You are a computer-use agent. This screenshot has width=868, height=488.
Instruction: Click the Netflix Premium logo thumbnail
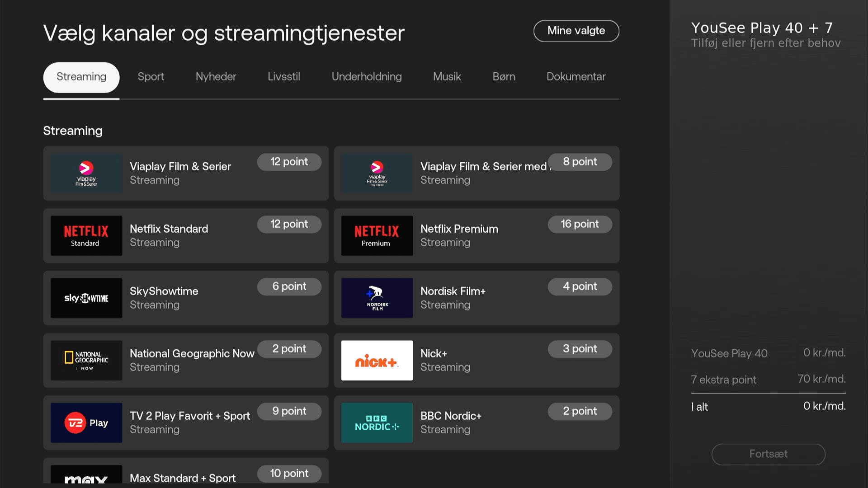tap(377, 235)
